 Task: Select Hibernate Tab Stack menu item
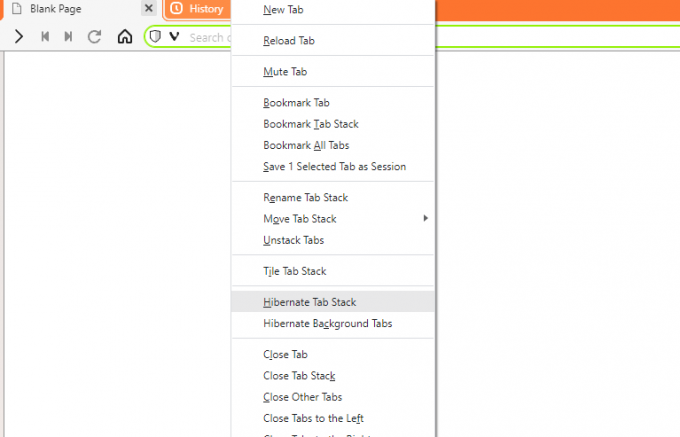tap(333, 302)
